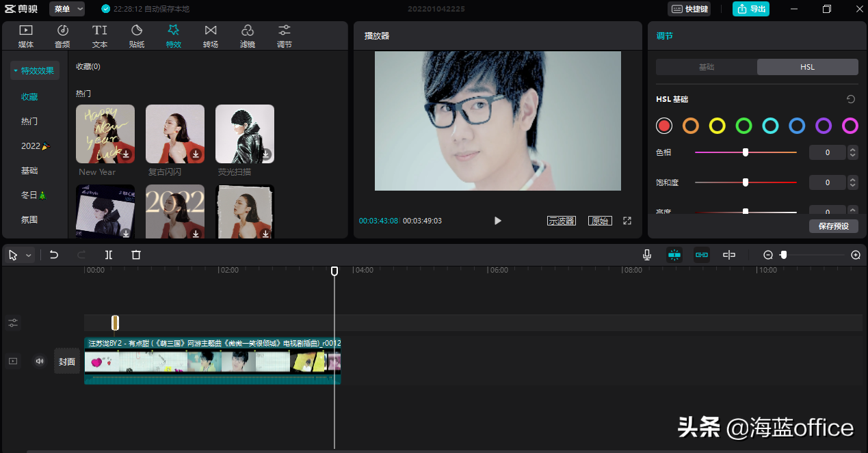The width and height of the screenshot is (868, 453).
Task: Select the New Year effect thumbnail
Action: click(x=105, y=134)
